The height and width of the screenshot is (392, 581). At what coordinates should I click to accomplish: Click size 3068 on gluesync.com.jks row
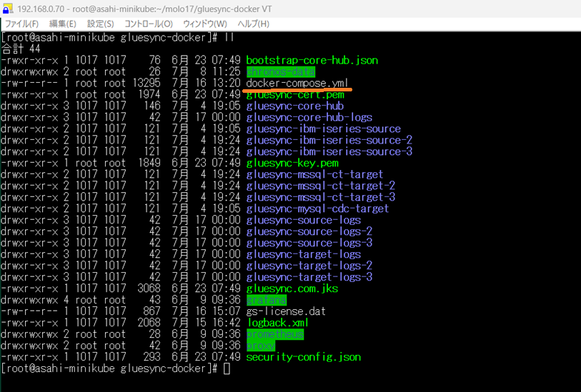pyautogui.click(x=149, y=288)
